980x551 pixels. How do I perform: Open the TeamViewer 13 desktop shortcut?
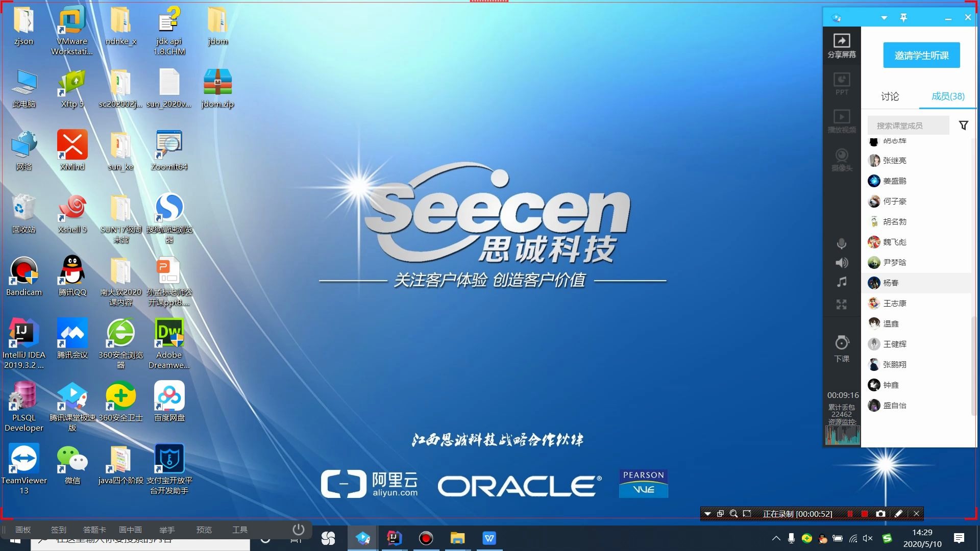(24, 469)
